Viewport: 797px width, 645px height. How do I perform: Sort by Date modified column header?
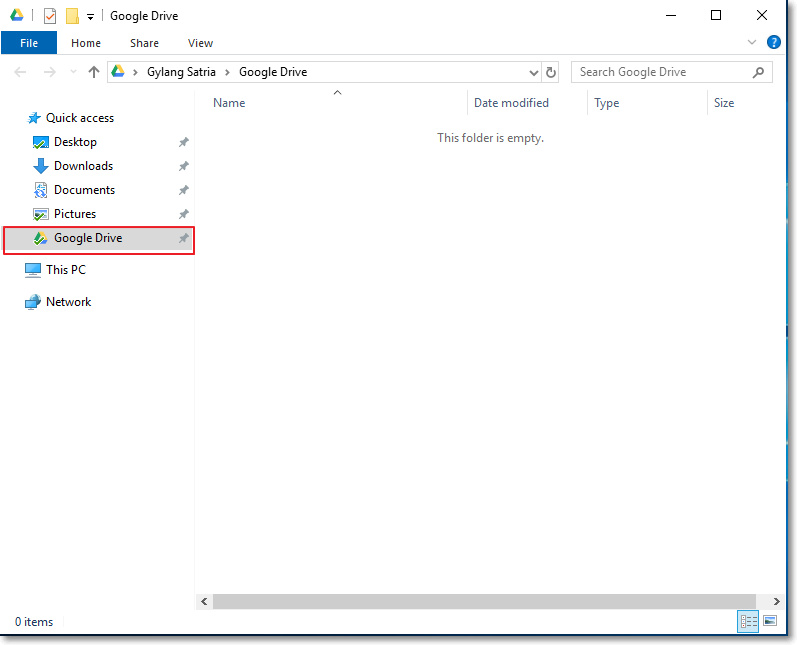tap(511, 103)
